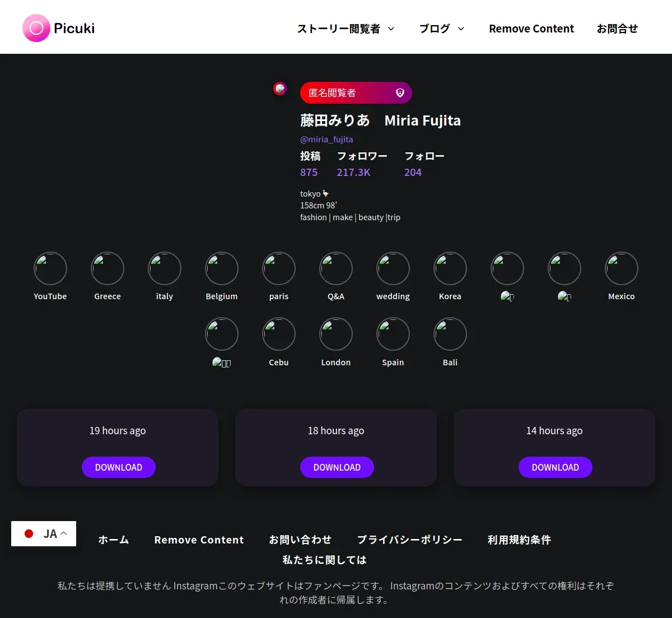
Task: Go to ホーム footer link
Action: point(114,540)
